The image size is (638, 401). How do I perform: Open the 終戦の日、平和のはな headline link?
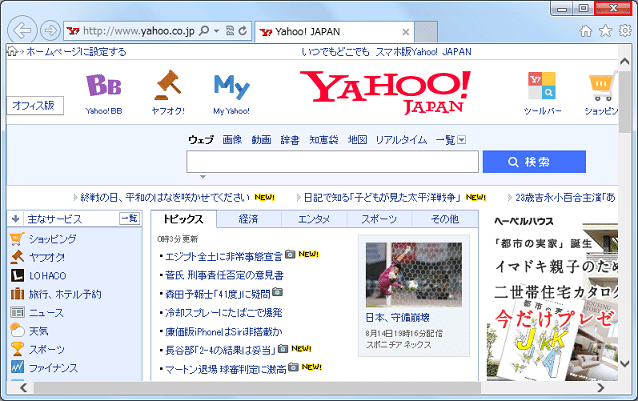[165, 198]
